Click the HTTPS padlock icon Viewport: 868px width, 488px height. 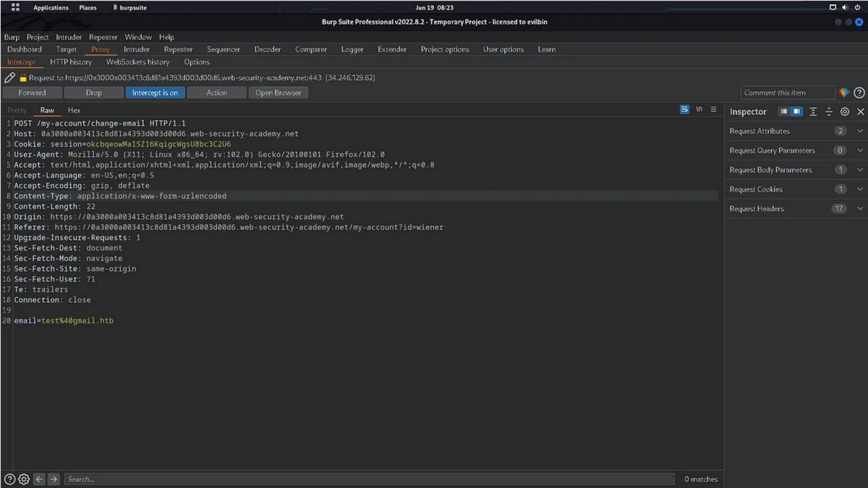tap(22, 77)
